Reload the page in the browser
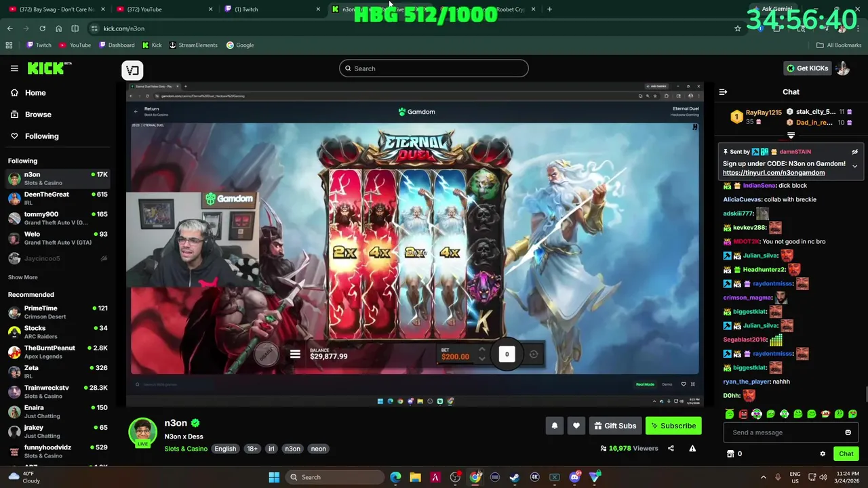The image size is (868, 488). click(x=42, y=28)
